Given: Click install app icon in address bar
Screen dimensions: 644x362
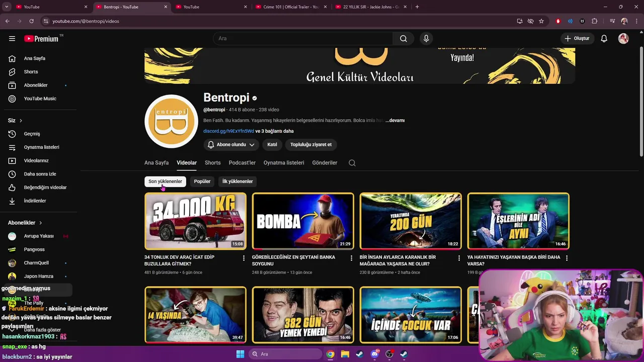Looking at the screenshot, I should pos(520,21).
